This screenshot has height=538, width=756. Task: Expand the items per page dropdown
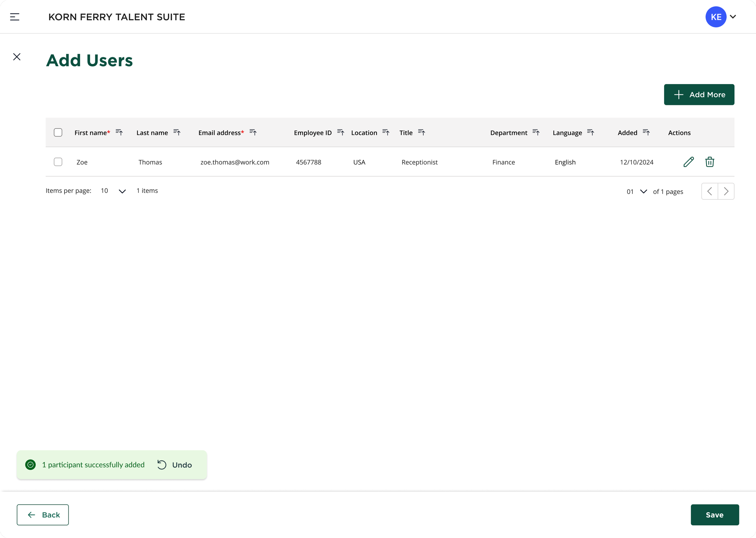(x=122, y=191)
